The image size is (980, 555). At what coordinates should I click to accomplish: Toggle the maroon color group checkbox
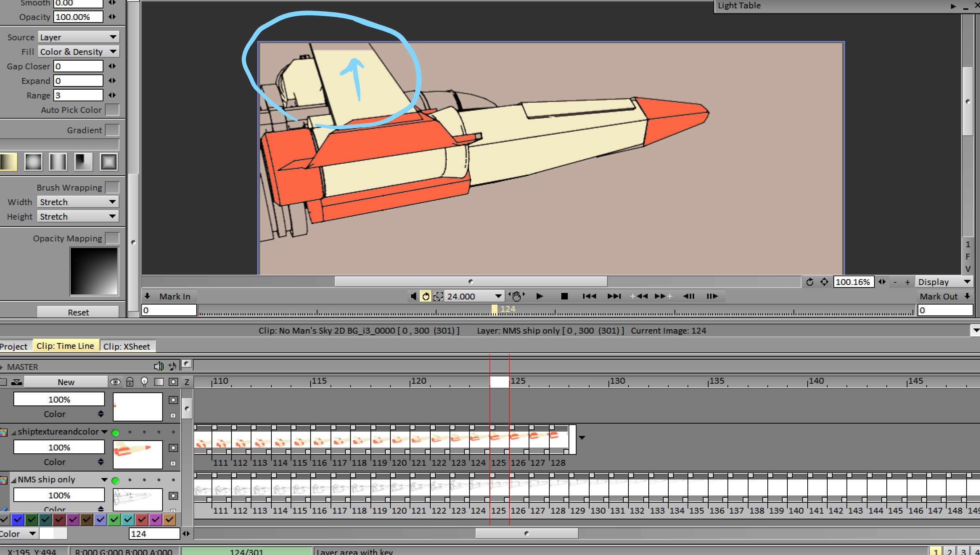pyautogui.click(x=59, y=519)
